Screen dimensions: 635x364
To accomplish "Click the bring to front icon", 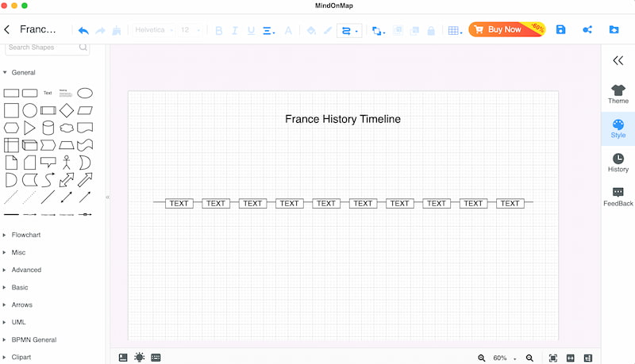I will pyautogui.click(x=398, y=30).
